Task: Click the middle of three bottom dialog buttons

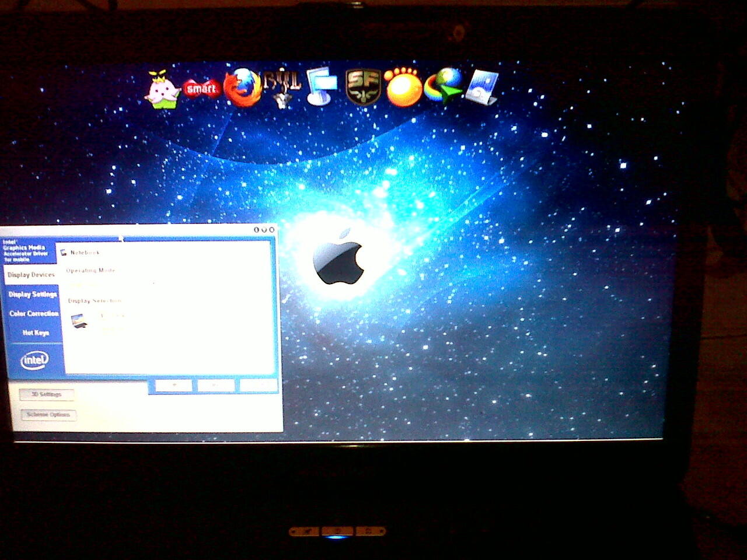Action: [216, 386]
